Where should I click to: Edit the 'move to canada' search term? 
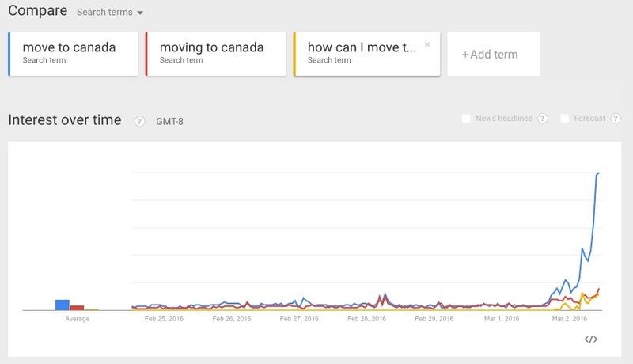click(x=69, y=47)
